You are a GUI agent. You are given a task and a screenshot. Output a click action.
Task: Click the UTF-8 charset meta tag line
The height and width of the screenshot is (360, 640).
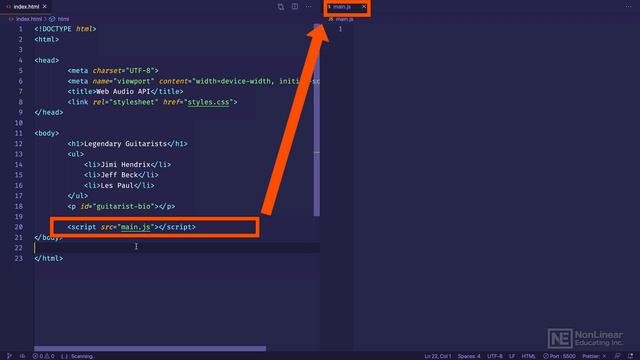click(x=113, y=71)
